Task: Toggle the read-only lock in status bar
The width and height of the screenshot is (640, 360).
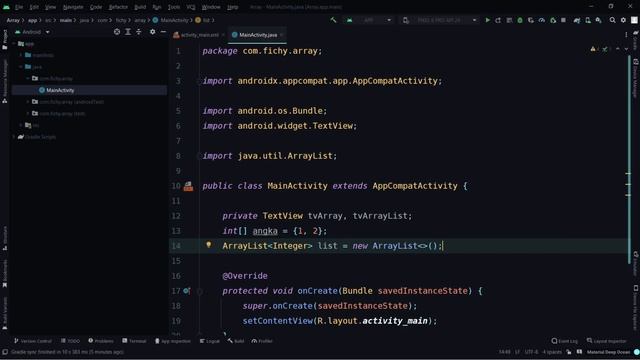Action: click(569, 352)
